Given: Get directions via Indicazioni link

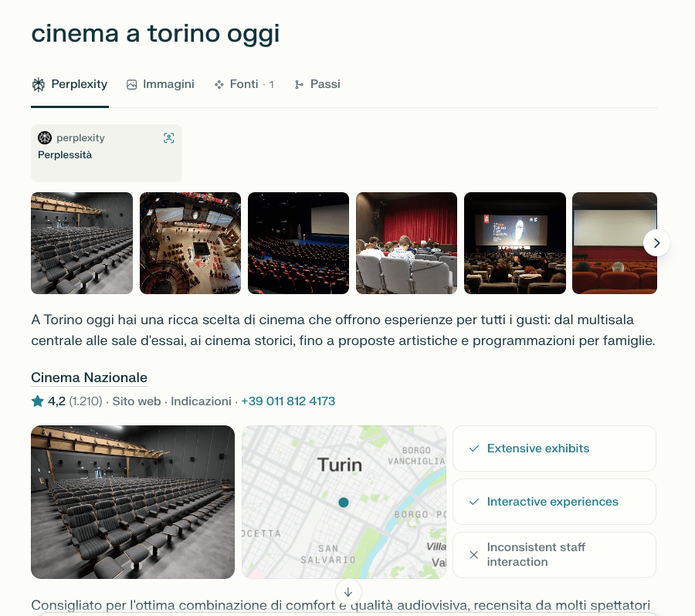Looking at the screenshot, I should coord(201,401).
